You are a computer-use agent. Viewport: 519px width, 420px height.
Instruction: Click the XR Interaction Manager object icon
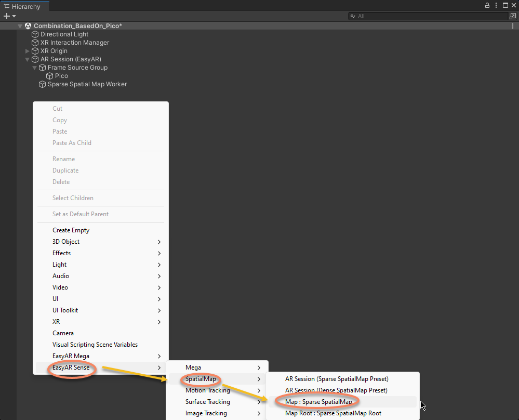35,43
